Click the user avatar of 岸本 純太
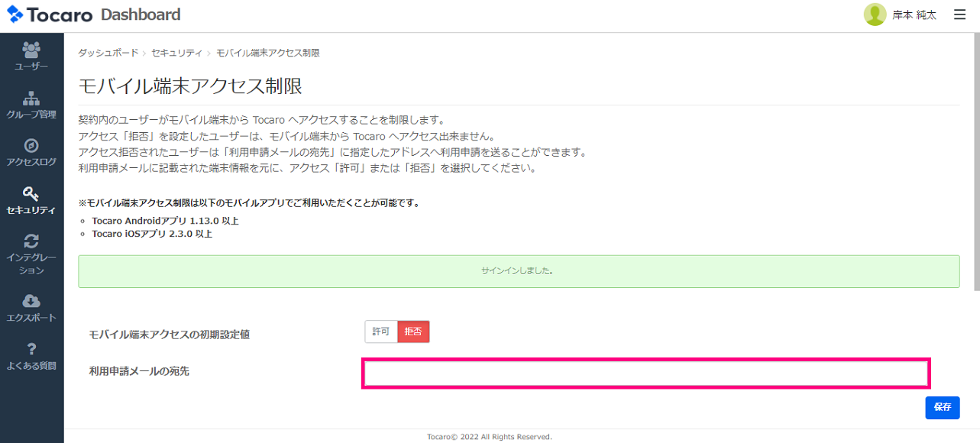This screenshot has height=443, width=980. (875, 15)
